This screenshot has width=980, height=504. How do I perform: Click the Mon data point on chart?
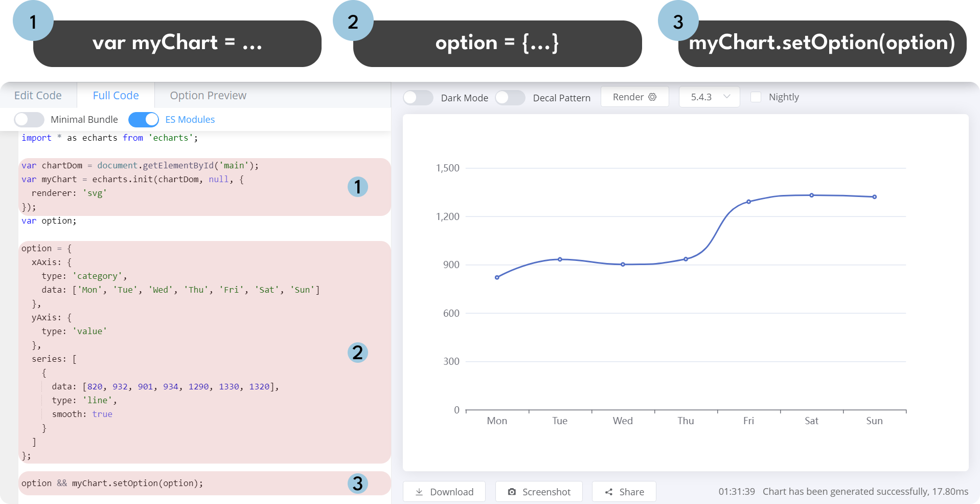497,277
